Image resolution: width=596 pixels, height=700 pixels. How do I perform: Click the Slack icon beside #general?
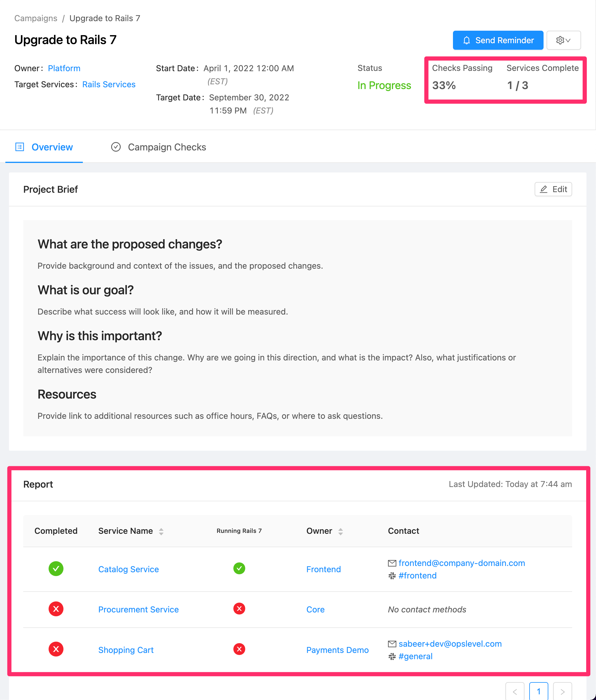click(x=392, y=656)
